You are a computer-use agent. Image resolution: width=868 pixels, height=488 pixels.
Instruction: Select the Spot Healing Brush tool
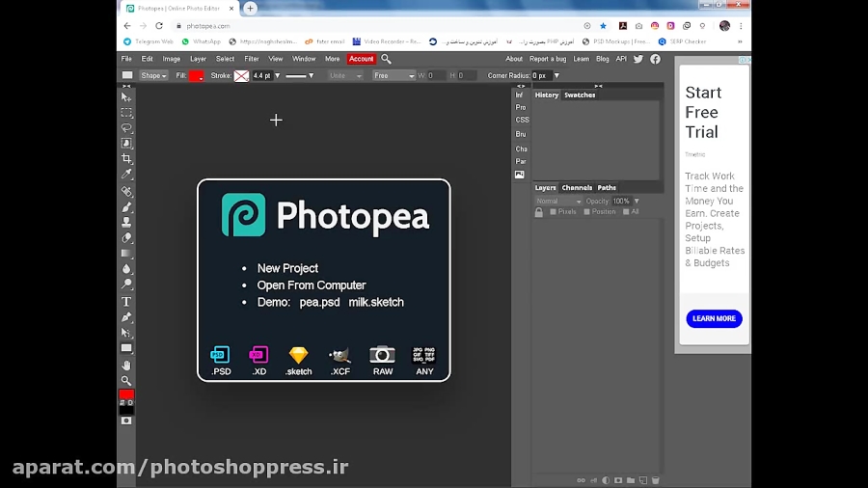[126, 191]
